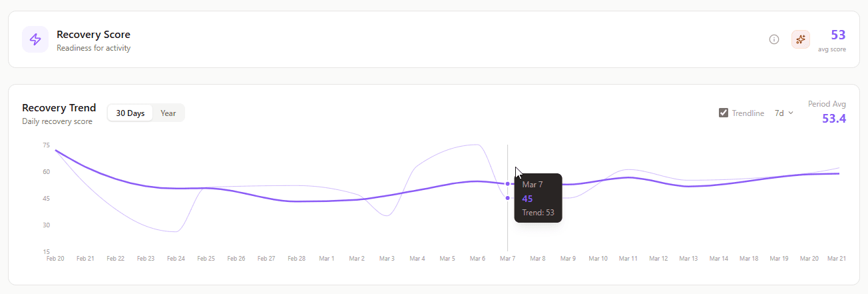
Task: Click the Recovery Trend chart title
Action: [59, 108]
